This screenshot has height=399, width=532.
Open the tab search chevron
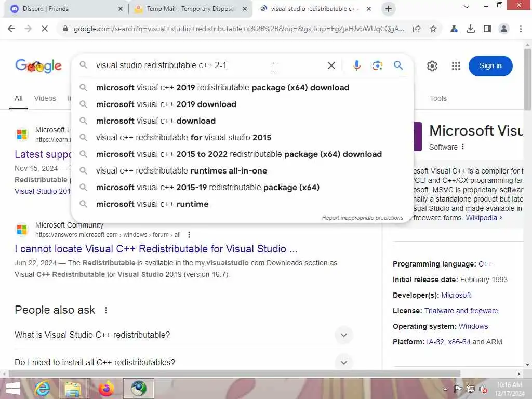click(467, 6)
